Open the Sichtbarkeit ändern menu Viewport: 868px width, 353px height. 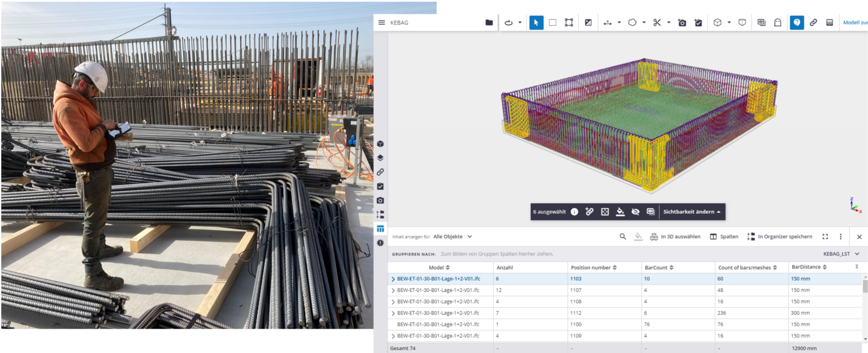[692, 212]
